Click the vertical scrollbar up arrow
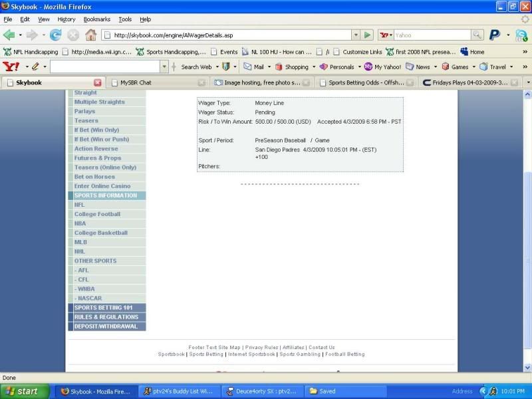The height and width of the screenshot is (399, 532). pyautogui.click(x=527, y=94)
